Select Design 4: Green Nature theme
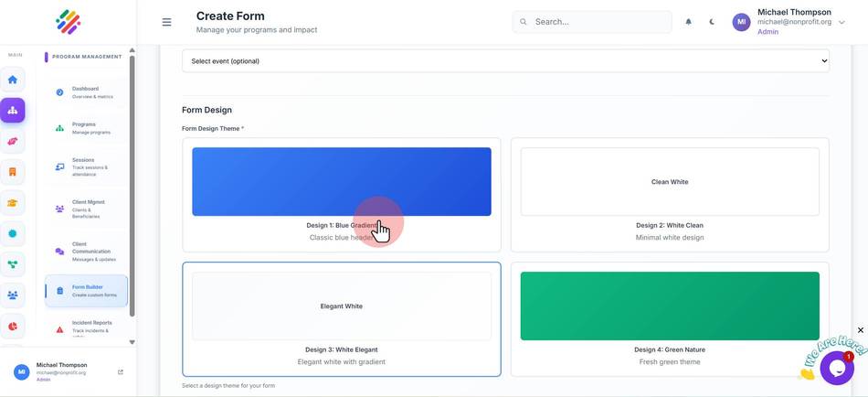The image size is (868, 397). [670, 319]
